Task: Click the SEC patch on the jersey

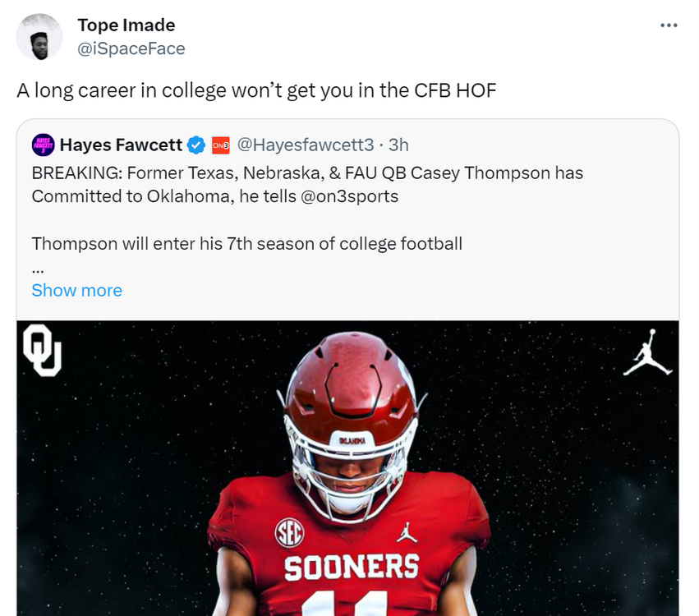Action: pyautogui.click(x=289, y=533)
